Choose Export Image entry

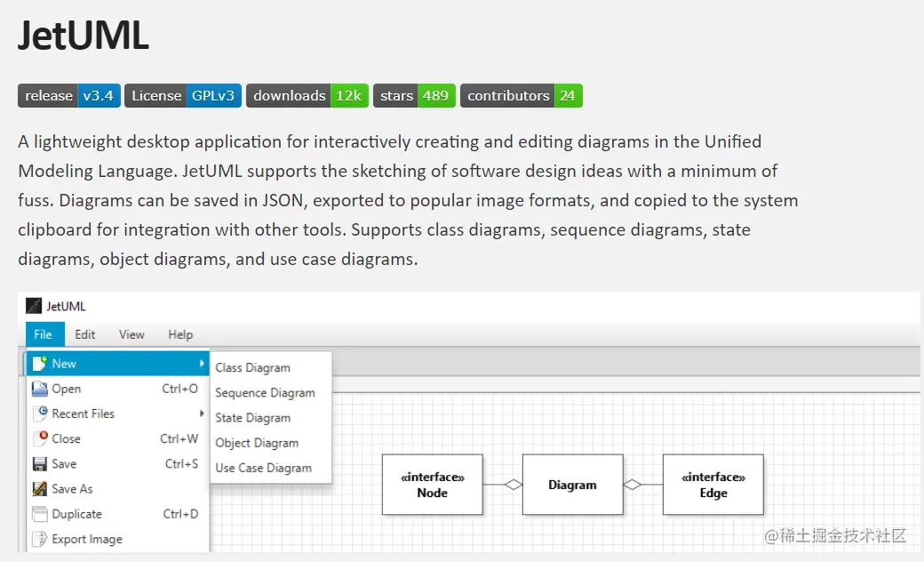118,539
